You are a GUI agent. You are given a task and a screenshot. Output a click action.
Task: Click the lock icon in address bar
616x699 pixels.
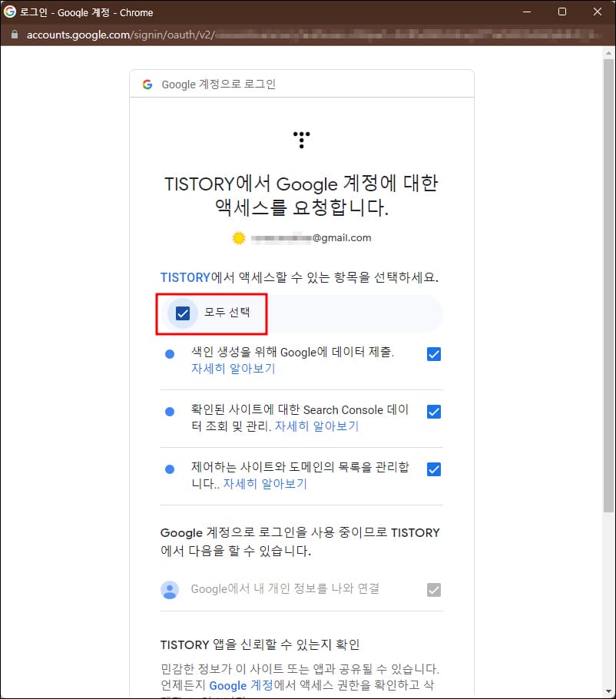15,35
